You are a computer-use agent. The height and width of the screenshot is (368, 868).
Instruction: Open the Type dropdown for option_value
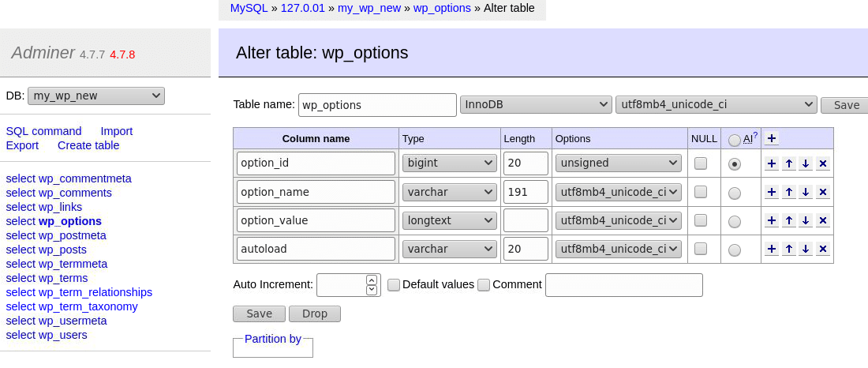tap(449, 220)
